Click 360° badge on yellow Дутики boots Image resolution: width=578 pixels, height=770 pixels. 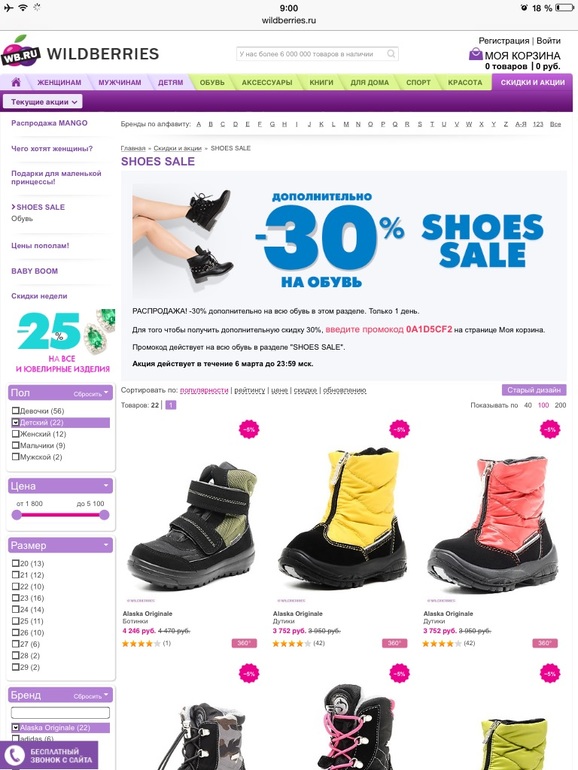click(394, 643)
